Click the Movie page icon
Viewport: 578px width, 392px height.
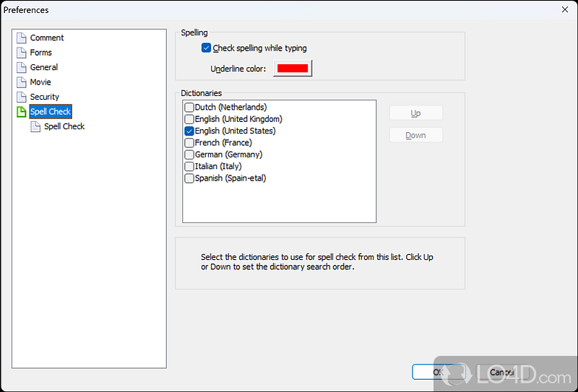(22, 82)
